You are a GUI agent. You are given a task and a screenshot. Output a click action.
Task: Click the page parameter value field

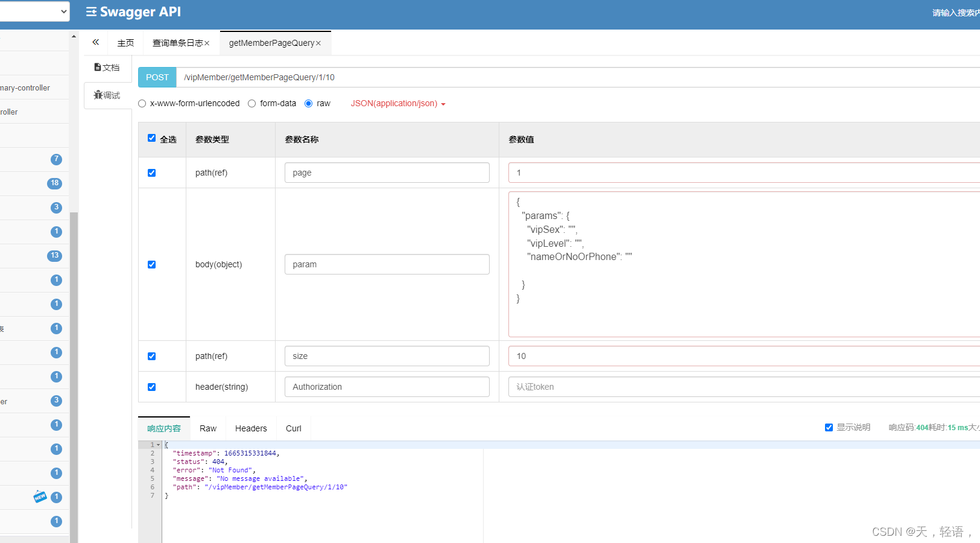744,173
